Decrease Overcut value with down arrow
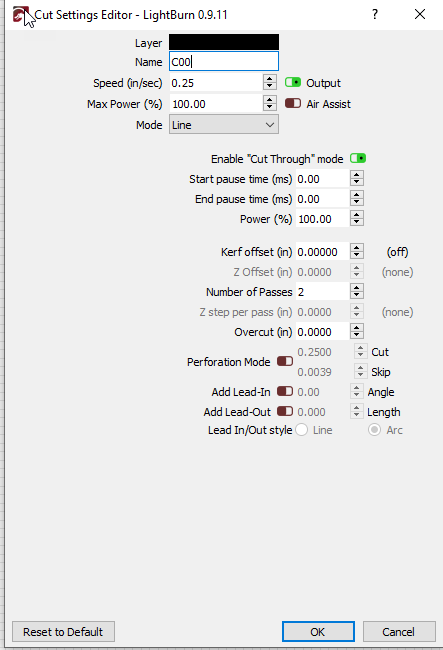The image size is (443, 650). [x=356, y=336]
